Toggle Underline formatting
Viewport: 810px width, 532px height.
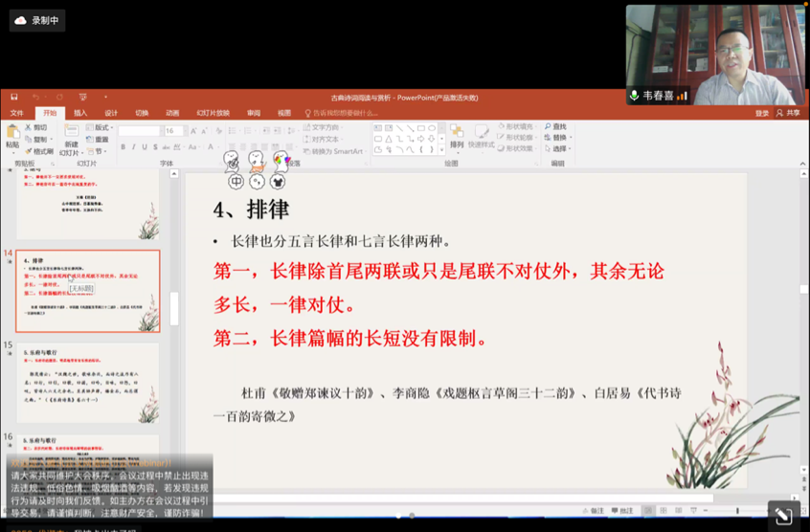[x=145, y=147]
